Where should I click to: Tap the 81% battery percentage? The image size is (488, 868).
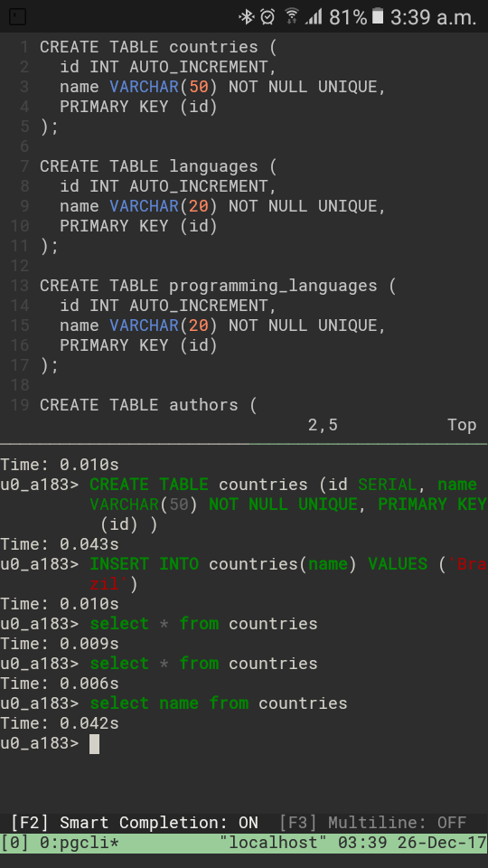pos(348,18)
